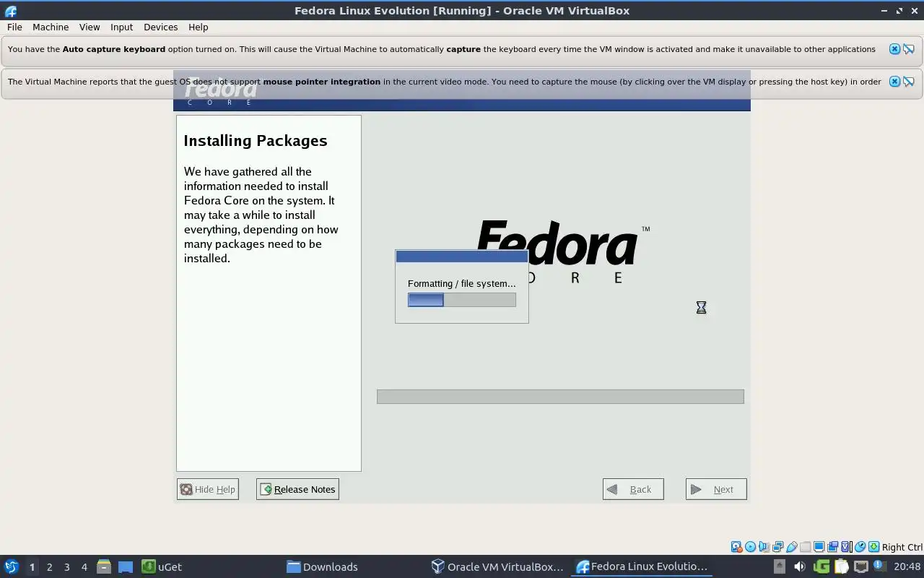Click the Hide Help button
Viewport: 924px width, 578px height.
click(207, 489)
